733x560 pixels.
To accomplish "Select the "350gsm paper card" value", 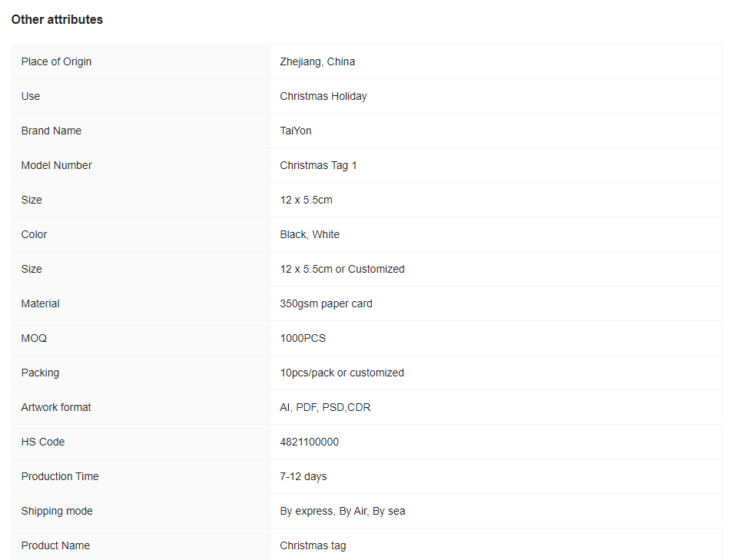I will point(326,303).
